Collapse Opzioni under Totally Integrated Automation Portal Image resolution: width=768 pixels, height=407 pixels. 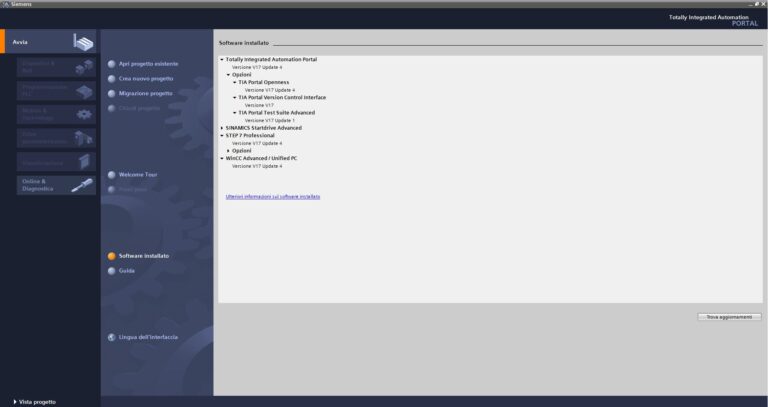(228, 74)
